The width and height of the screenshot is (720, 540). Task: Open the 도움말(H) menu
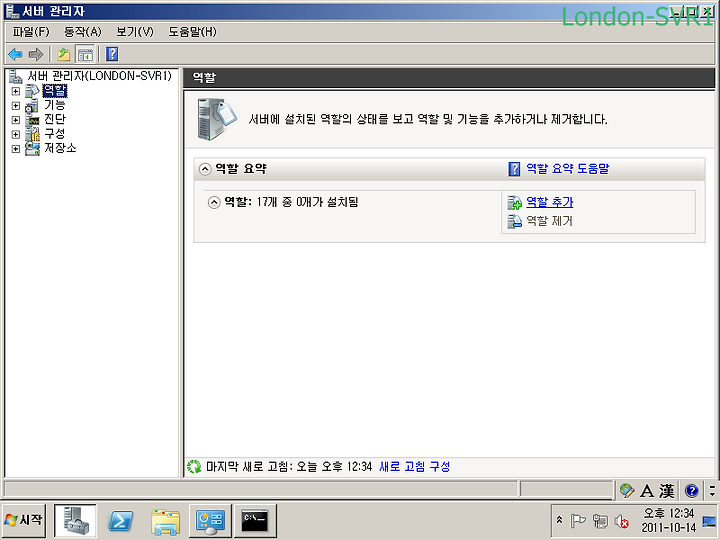point(192,32)
